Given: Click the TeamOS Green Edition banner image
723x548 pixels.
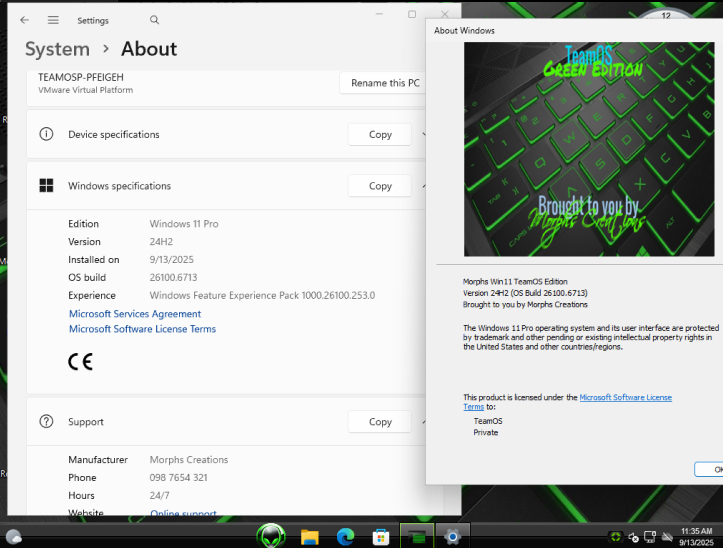Looking at the screenshot, I should pos(589,149).
